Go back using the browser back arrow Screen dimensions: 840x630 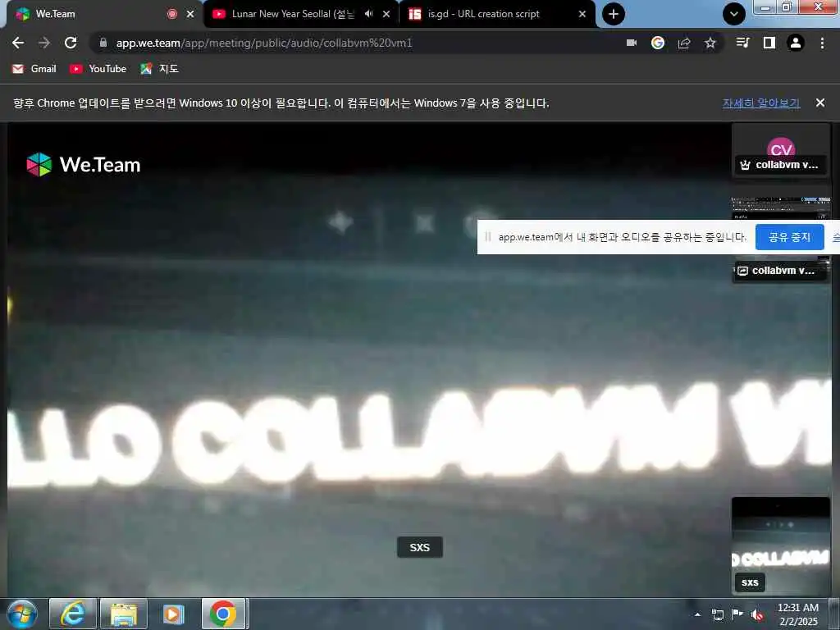[18, 43]
